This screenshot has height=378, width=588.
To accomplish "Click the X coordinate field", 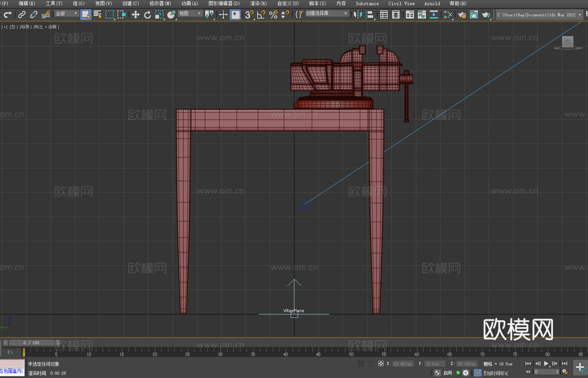I will [x=403, y=364].
